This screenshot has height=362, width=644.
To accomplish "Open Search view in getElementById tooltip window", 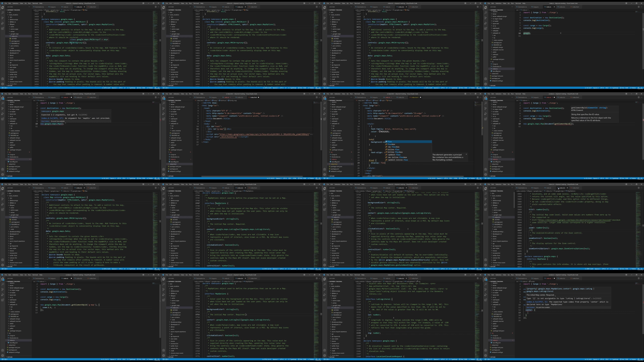I will point(485,103).
